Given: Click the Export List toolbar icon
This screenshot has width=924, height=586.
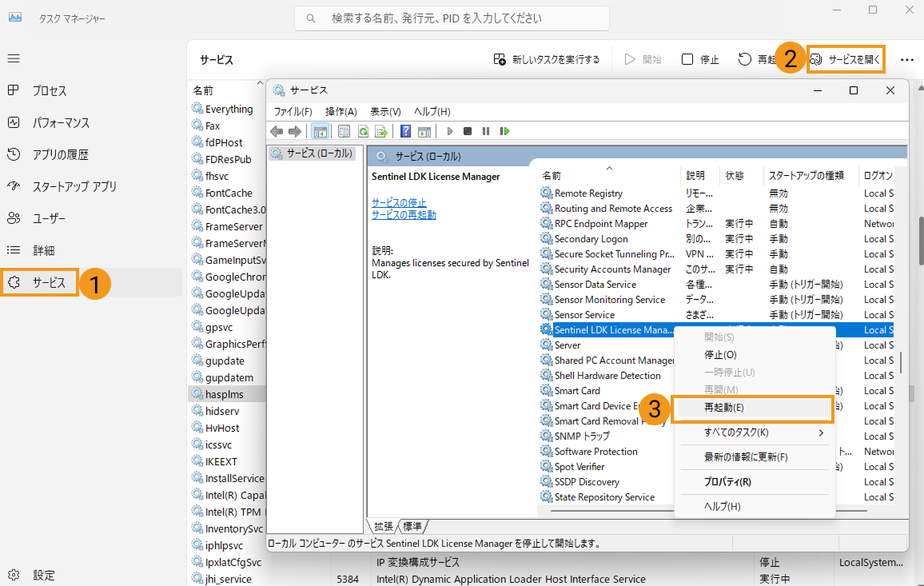Looking at the screenshot, I should click(381, 131).
